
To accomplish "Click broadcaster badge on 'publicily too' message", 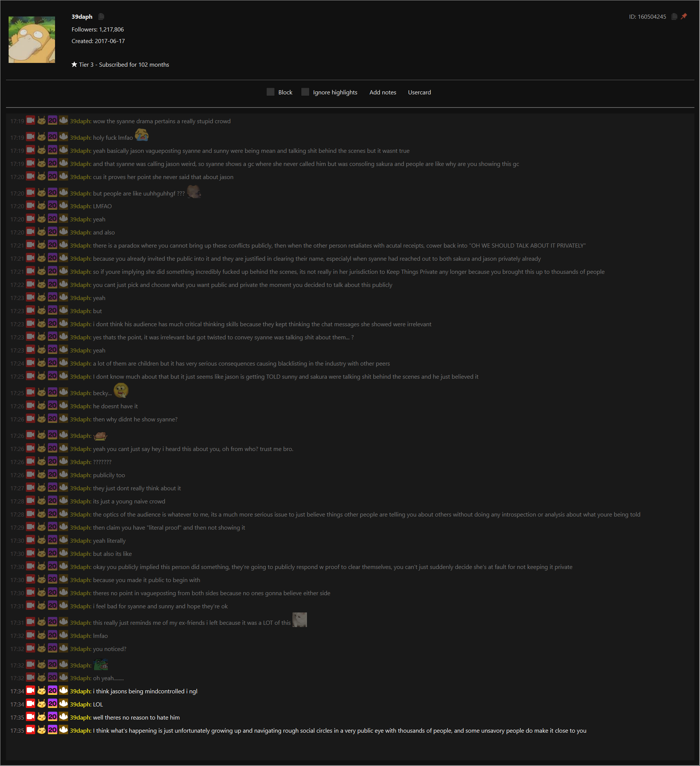I will click(x=31, y=475).
